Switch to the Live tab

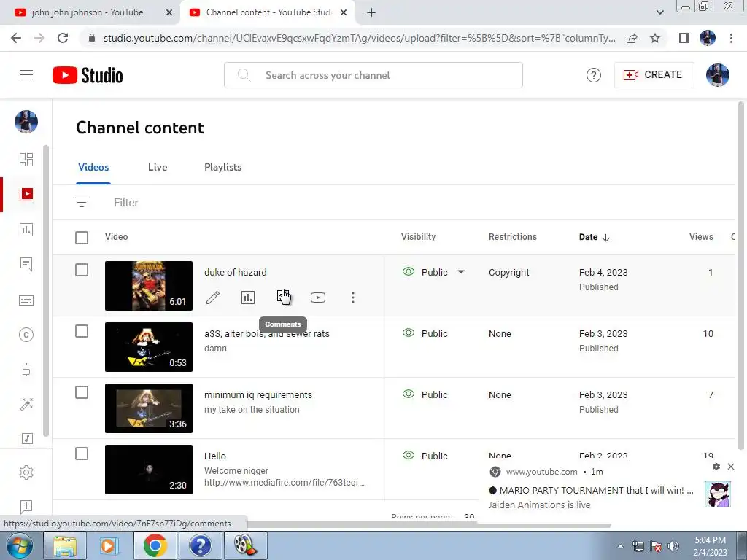pos(158,167)
